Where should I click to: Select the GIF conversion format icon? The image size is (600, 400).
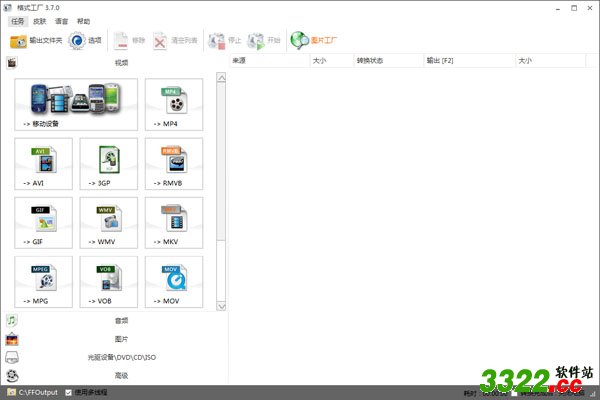(x=43, y=222)
